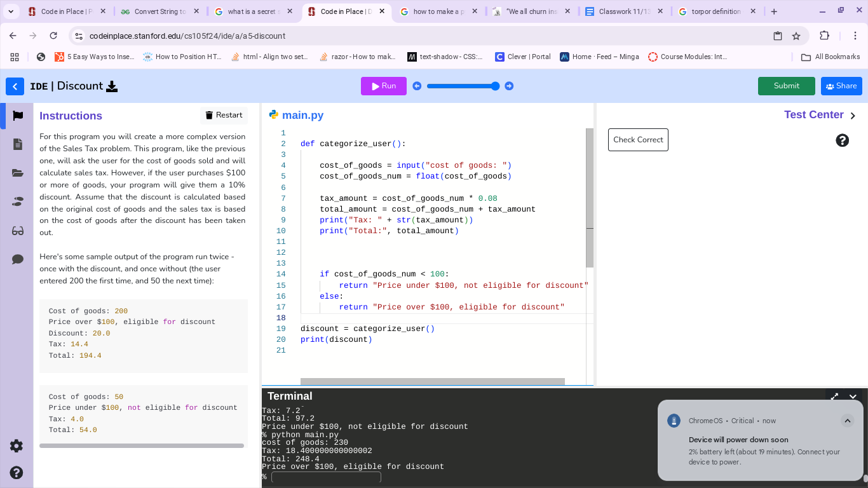Open the chat bubble icon in sidebar

click(x=17, y=259)
